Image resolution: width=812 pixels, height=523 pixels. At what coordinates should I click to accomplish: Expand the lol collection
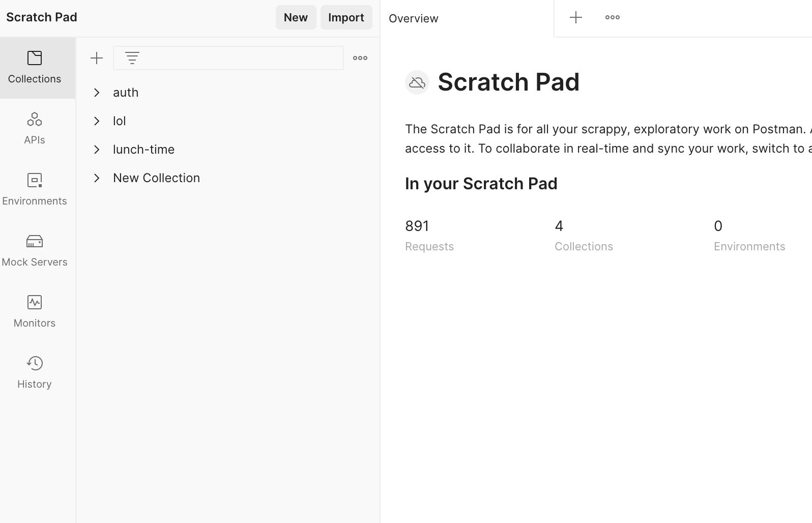click(97, 121)
